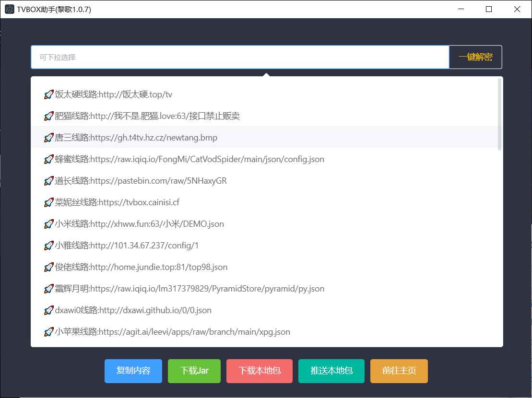Click the 下载Jar green button
Viewport: 532px width, 398px height.
pos(194,371)
